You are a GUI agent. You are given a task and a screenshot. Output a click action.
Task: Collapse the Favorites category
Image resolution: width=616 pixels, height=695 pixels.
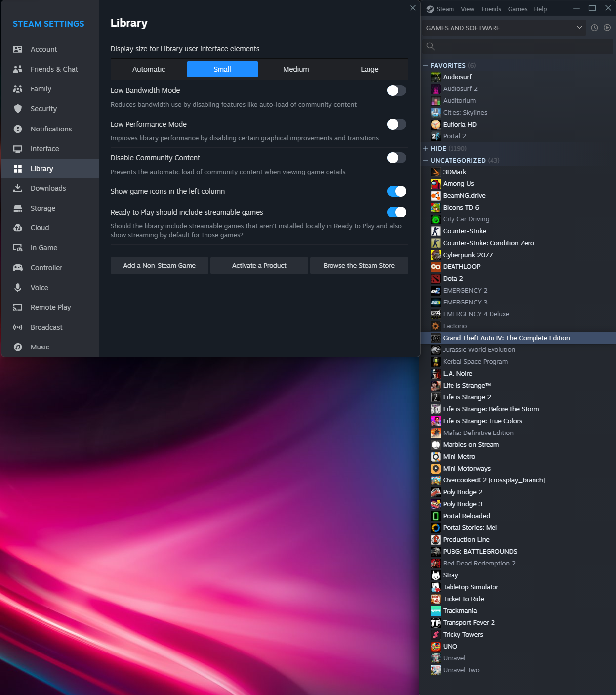426,65
